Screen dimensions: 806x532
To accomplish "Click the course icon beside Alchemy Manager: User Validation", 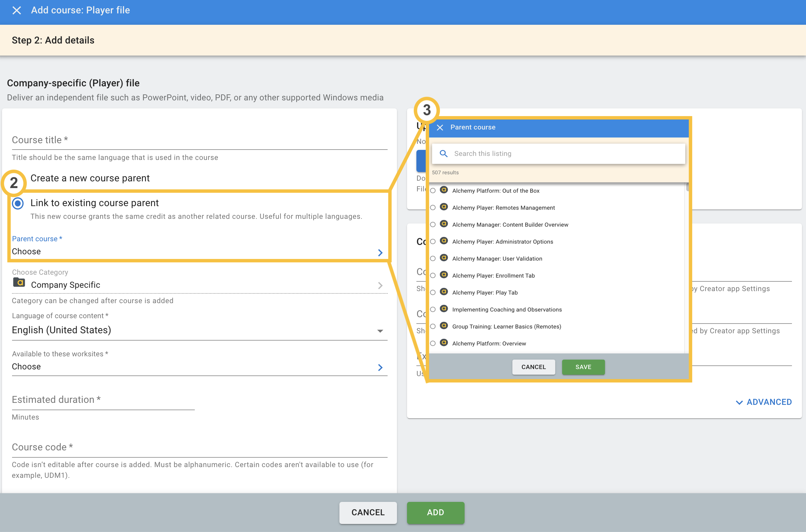I will pos(444,258).
